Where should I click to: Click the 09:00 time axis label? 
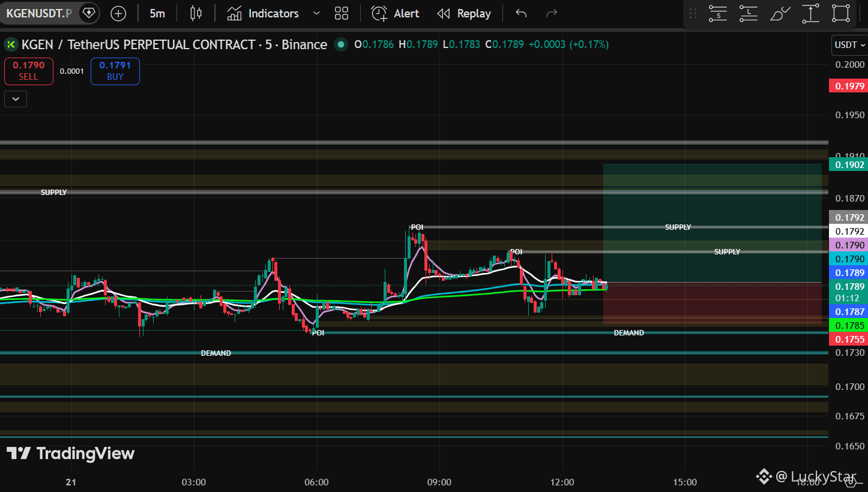(x=439, y=482)
